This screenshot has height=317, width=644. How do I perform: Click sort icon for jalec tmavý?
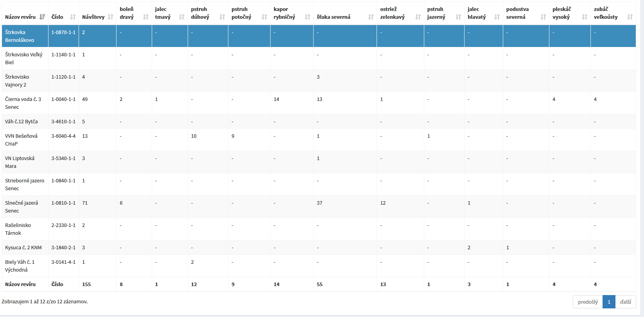pos(182,17)
